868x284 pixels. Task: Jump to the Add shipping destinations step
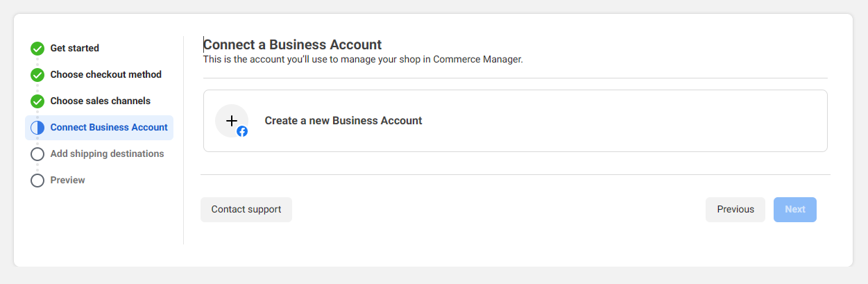(x=107, y=154)
